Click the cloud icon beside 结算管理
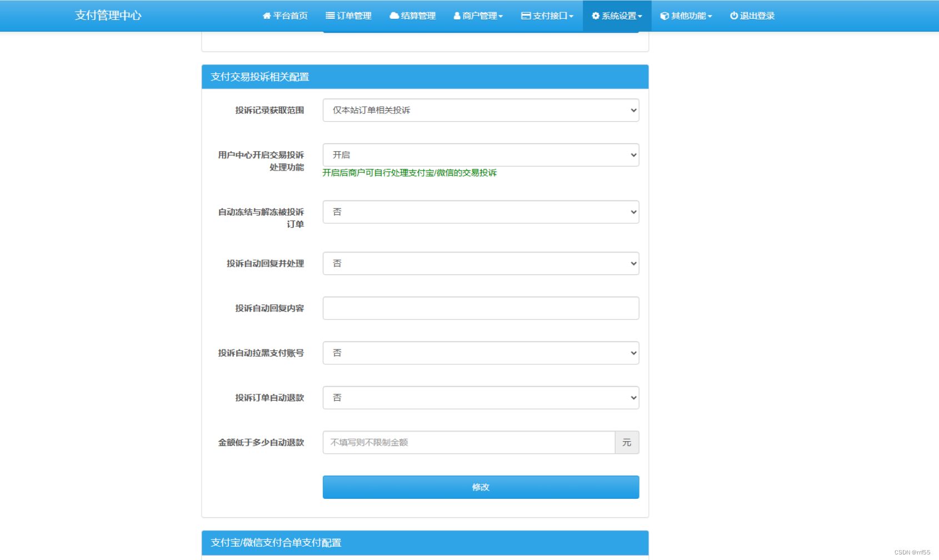The height and width of the screenshot is (560, 939). pyautogui.click(x=393, y=16)
